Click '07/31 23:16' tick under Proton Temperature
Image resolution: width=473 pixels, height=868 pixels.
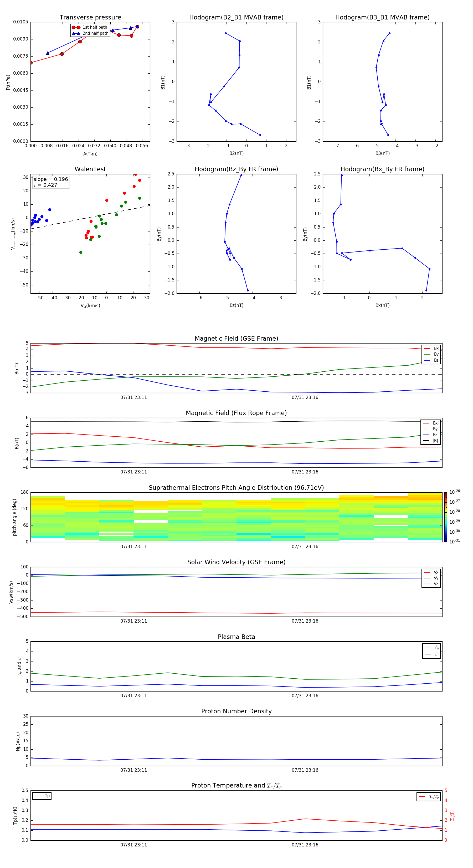tap(305, 845)
